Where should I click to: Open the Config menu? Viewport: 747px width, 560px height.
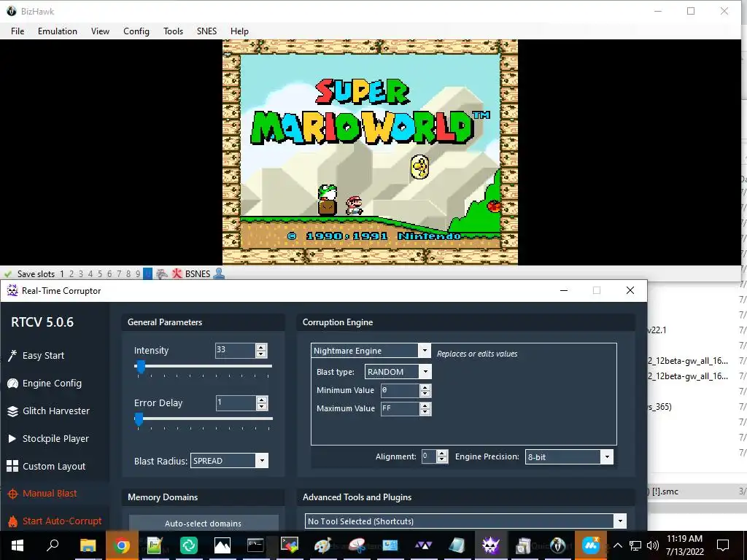point(136,31)
